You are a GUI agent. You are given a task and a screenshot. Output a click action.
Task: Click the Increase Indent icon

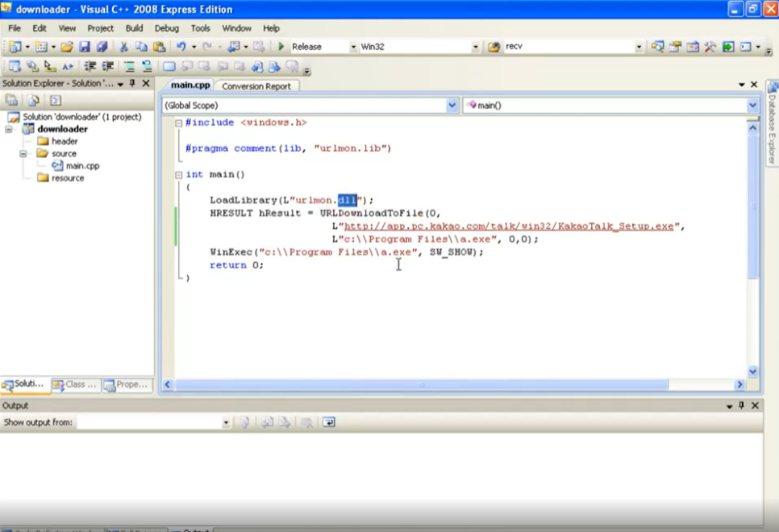click(x=108, y=66)
